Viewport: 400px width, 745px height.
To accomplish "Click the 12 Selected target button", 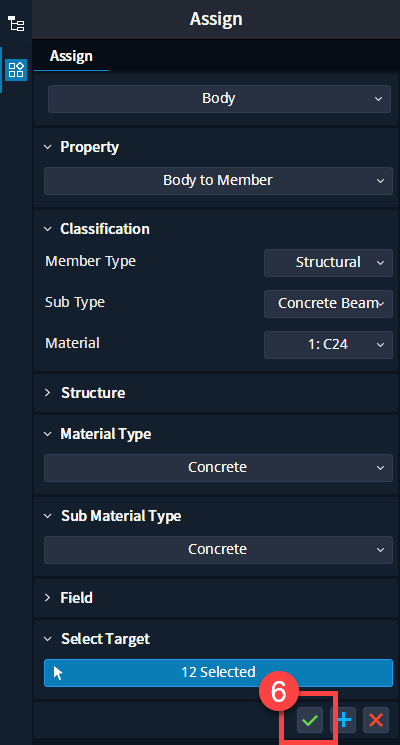I will [218, 672].
